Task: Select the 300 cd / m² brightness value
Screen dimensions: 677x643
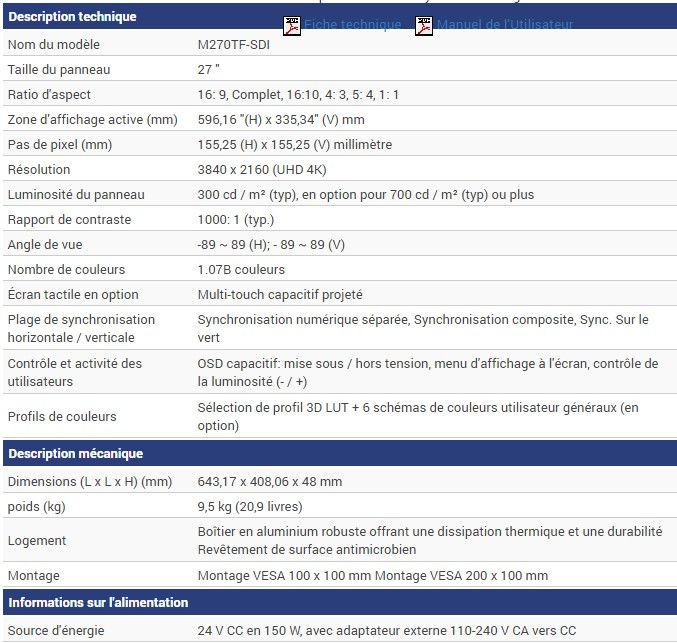Action: pos(366,195)
